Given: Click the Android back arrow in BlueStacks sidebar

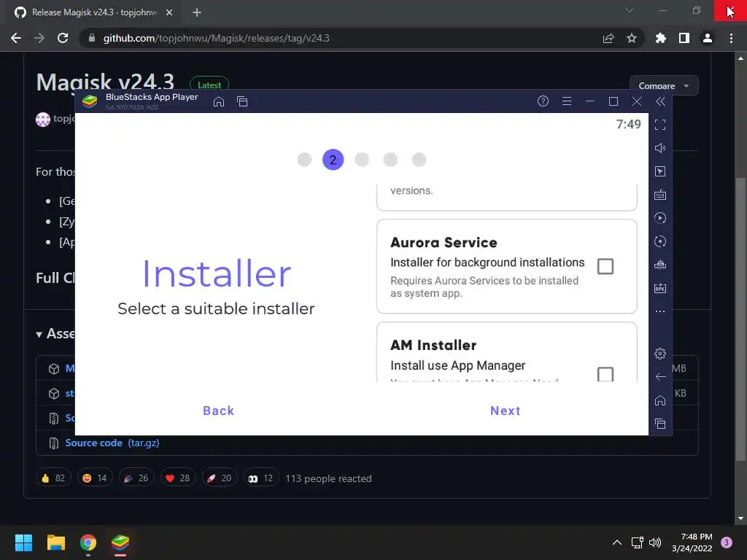Looking at the screenshot, I should (x=659, y=377).
